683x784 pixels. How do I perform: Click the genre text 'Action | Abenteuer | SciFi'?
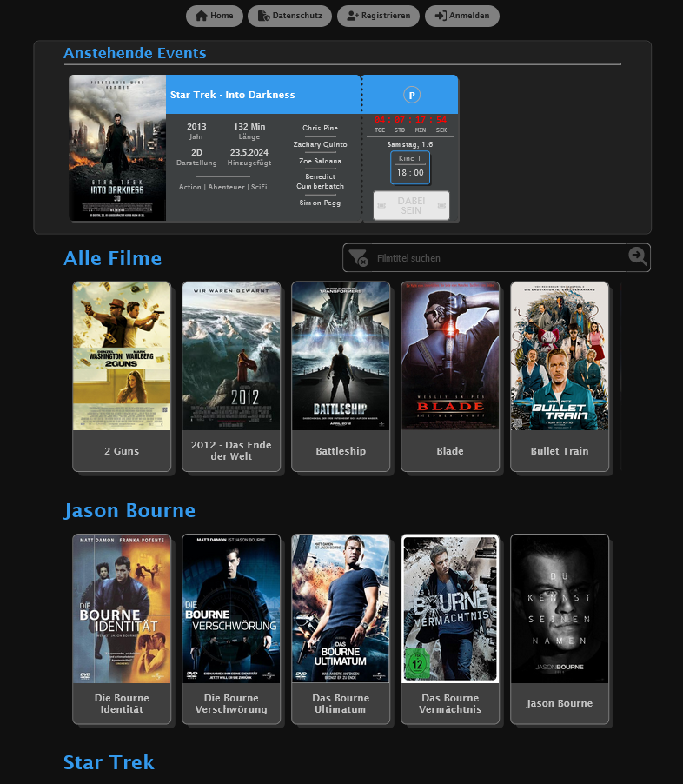pos(223,187)
